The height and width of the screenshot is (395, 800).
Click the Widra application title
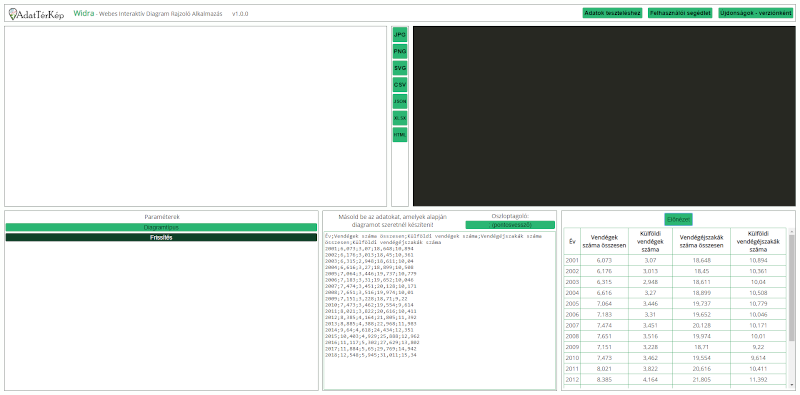click(x=84, y=13)
